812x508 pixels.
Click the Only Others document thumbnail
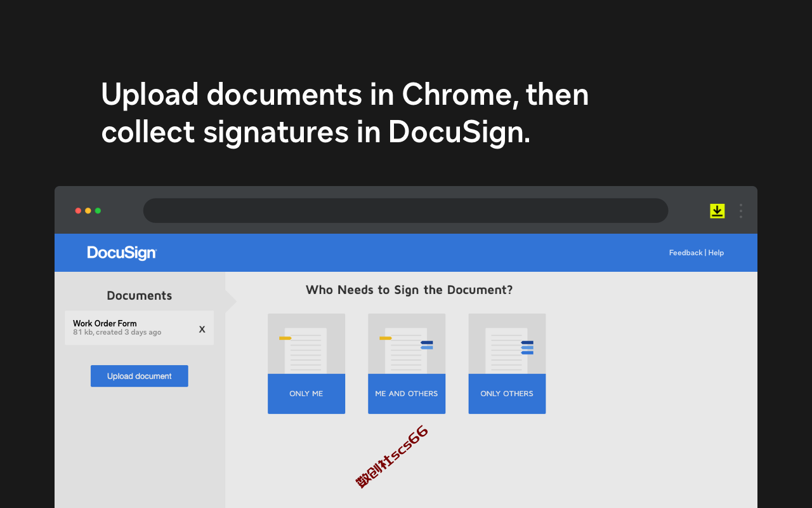click(507, 344)
